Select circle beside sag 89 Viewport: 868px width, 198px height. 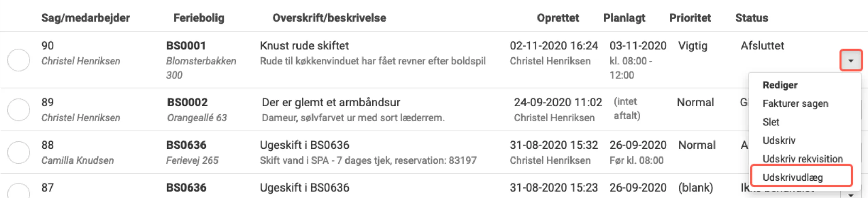[x=19, y=109]
